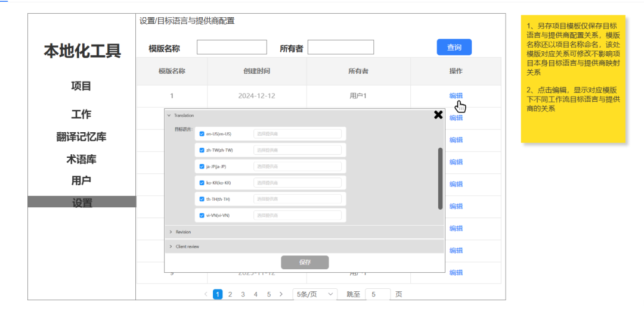Image resolution: width=644 pixels, height=321 pixels.
Task: Open the provider dropdown for th-TH
Action: pos(298,199)
